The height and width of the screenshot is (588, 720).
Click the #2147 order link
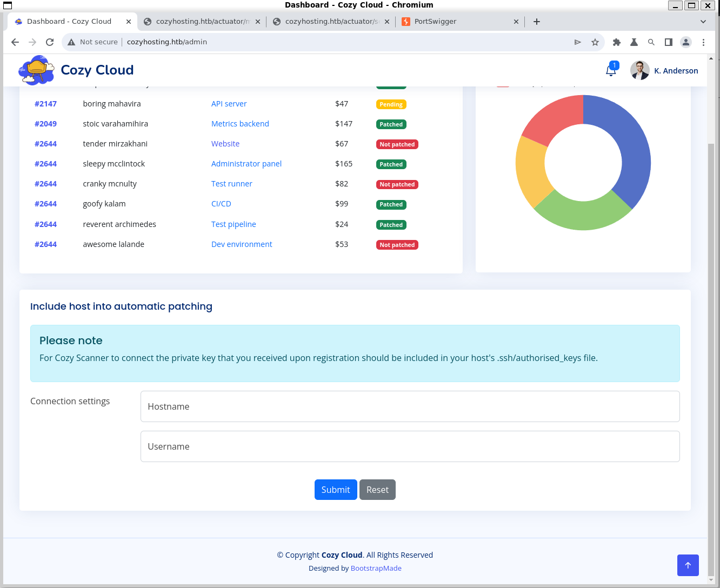tap(45, 104)
